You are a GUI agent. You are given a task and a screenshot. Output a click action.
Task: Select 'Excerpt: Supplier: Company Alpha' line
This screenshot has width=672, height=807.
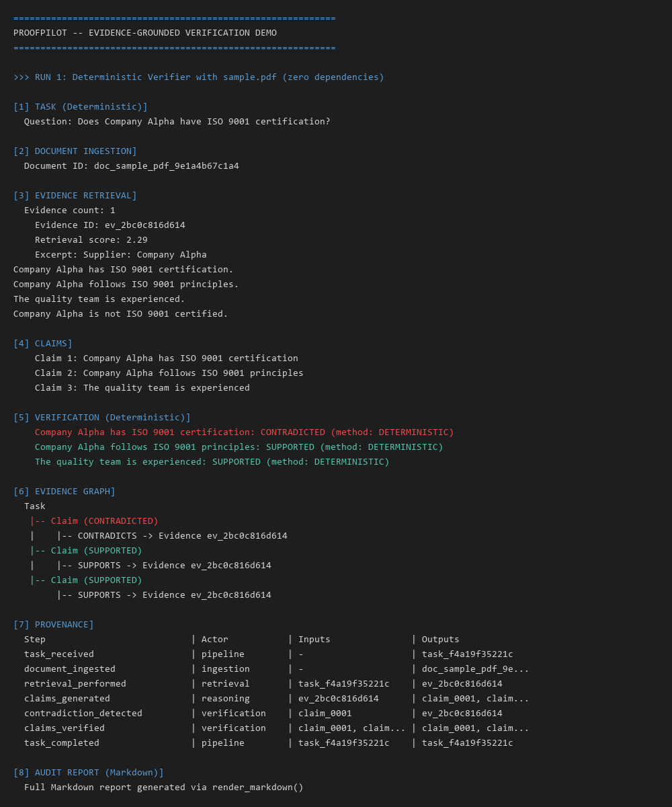[x=121, y=254]
